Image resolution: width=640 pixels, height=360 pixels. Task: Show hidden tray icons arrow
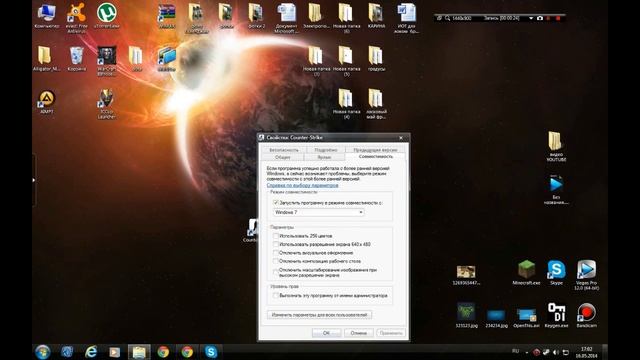point(527,352)
